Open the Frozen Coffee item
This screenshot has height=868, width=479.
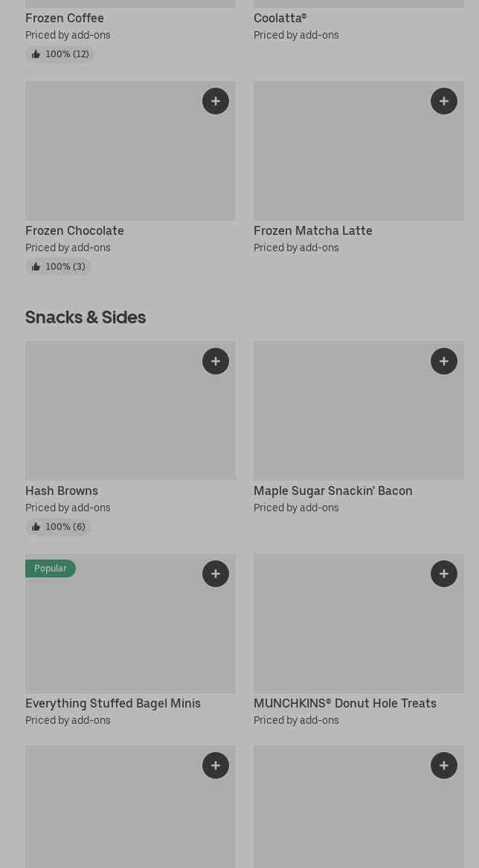point(65,18)
